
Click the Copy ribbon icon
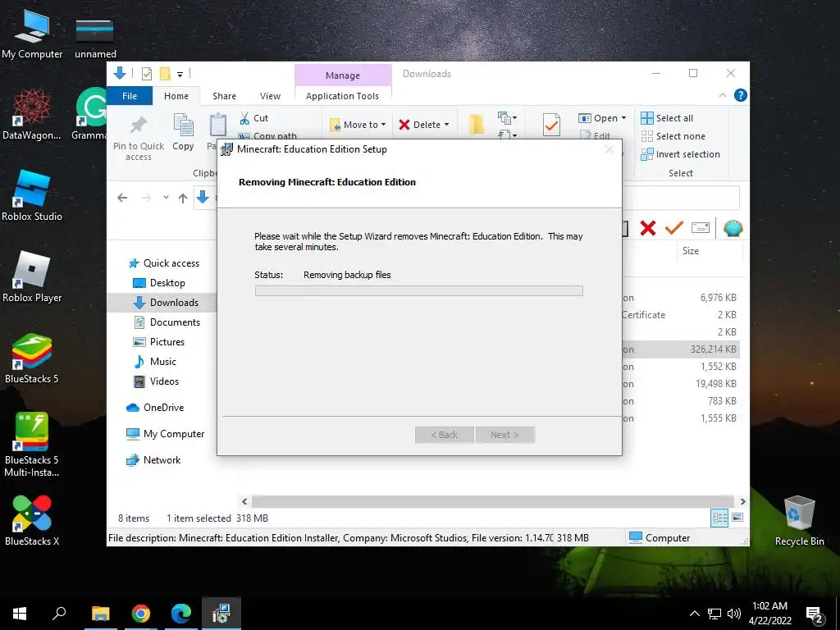[x=183, y=132]
